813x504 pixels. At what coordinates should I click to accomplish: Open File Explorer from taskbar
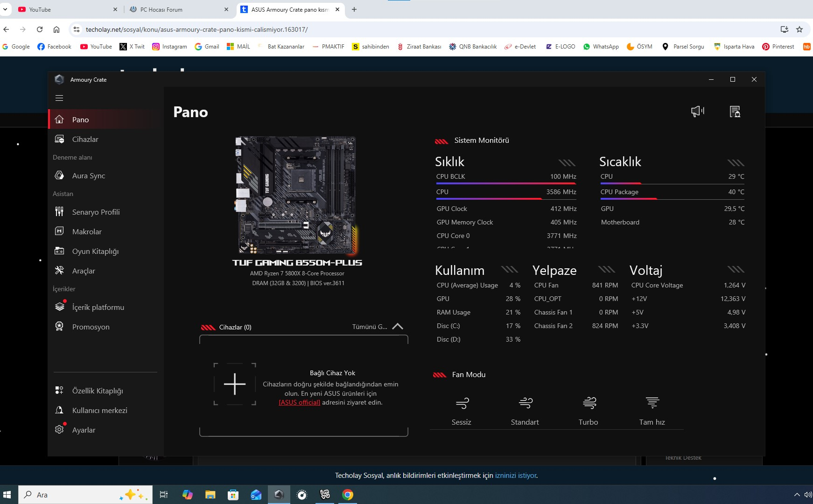pos(210,495)
